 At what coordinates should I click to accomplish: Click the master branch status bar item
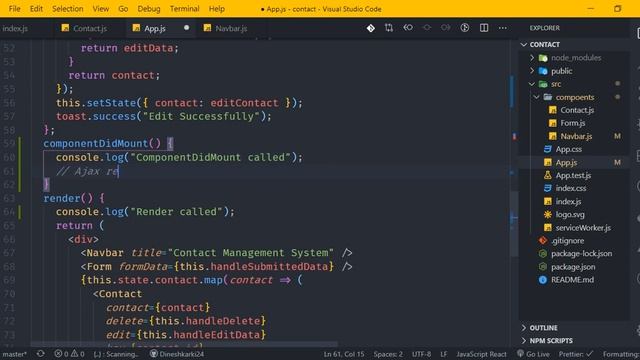coord(14,354)
